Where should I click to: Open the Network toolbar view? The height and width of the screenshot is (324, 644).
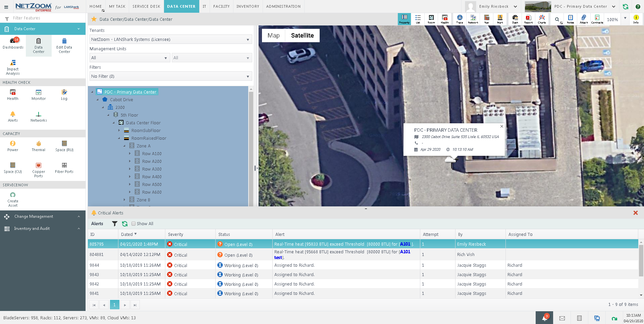[473, 19]
